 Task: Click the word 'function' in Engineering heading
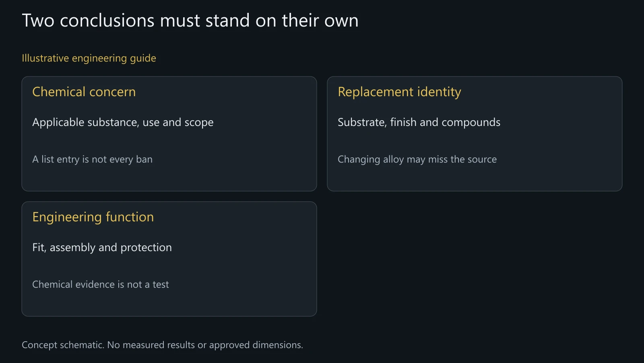pyautogui.click(x=130, y=217)
